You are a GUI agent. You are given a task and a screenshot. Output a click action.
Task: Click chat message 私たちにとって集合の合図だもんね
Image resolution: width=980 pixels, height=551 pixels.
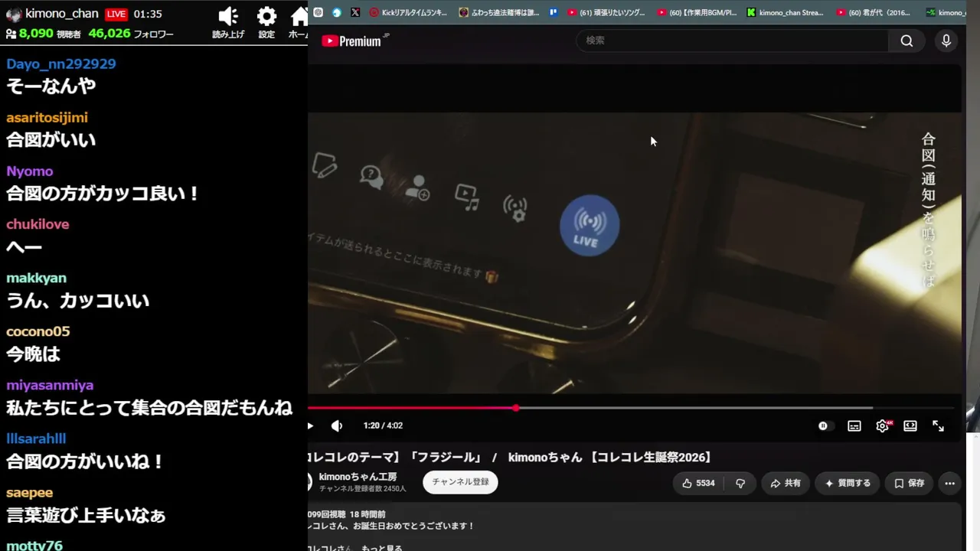pos(149,408)
